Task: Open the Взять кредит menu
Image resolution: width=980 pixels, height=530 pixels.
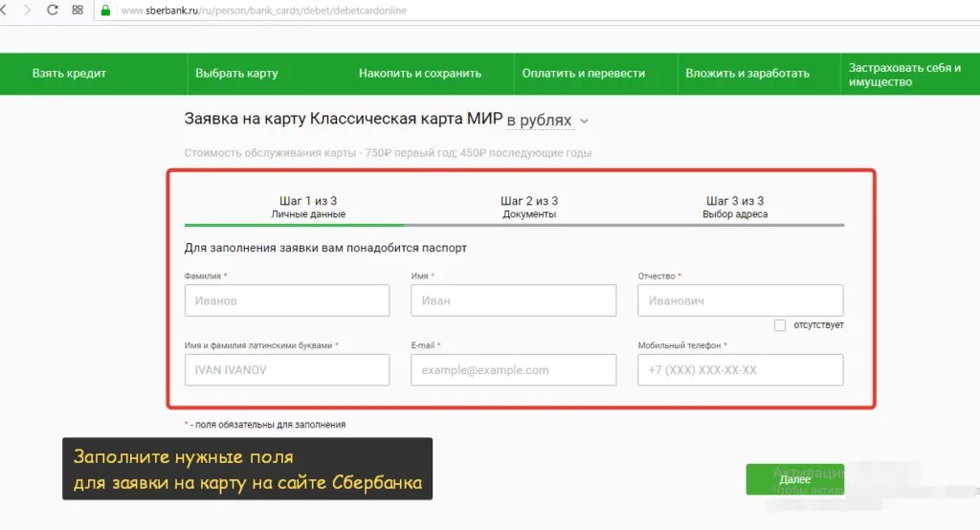Action: pyautogui.click(x=69, y=73)
